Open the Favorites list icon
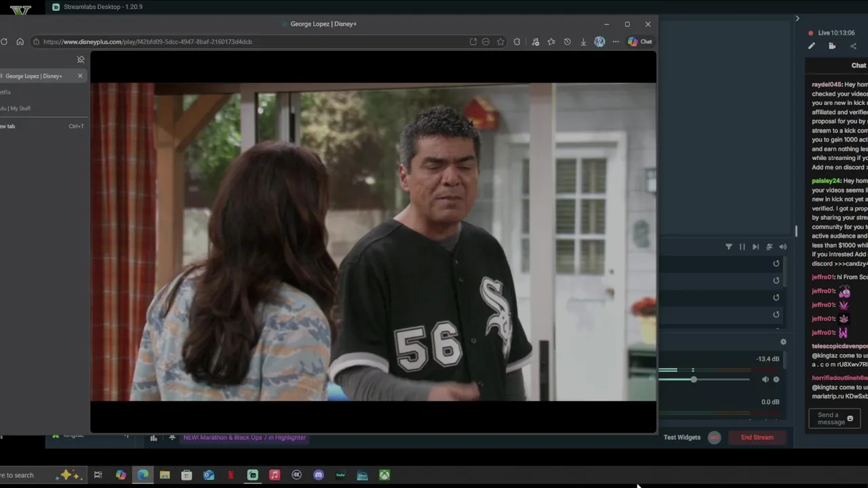Image resolution: width=868 pixels, height=488 pixels. [551, 41]
